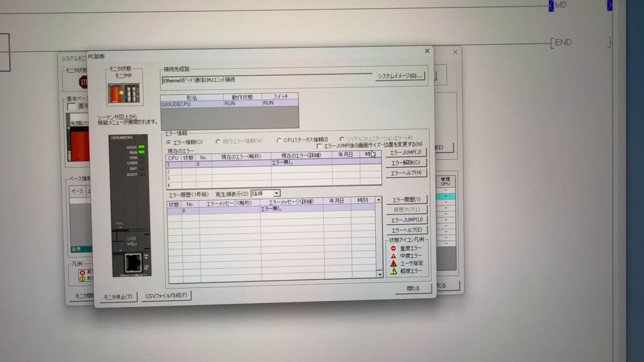Click the スイッチ RUN cell

pos(280,103)
